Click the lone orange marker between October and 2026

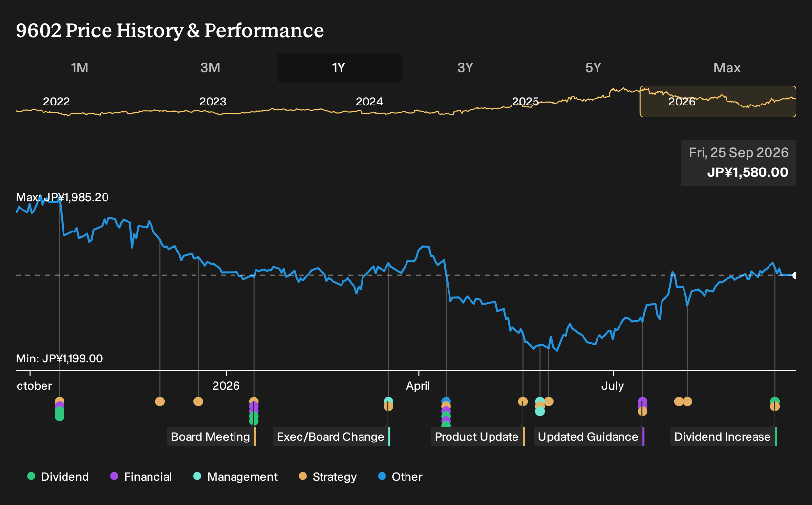pos(160,401)
